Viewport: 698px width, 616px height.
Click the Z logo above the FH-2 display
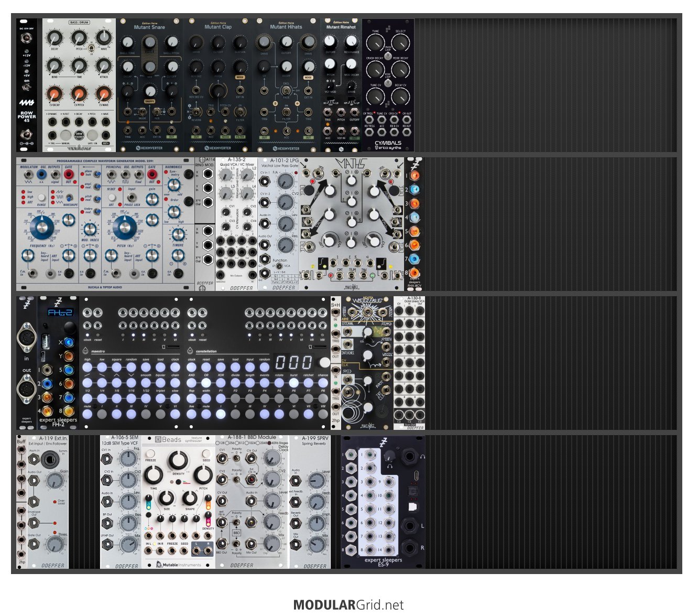58,301
